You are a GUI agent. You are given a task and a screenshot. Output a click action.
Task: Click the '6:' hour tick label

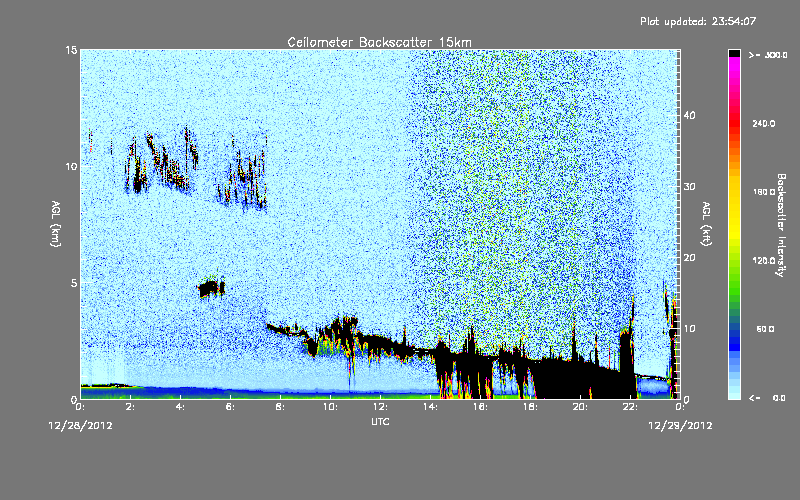(230, 407)
